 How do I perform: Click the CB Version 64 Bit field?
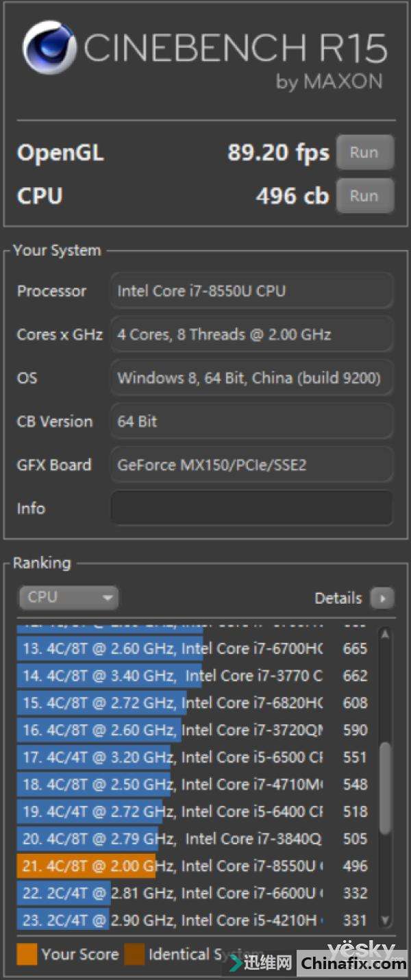pyautogui.click(x=252, y=421)
